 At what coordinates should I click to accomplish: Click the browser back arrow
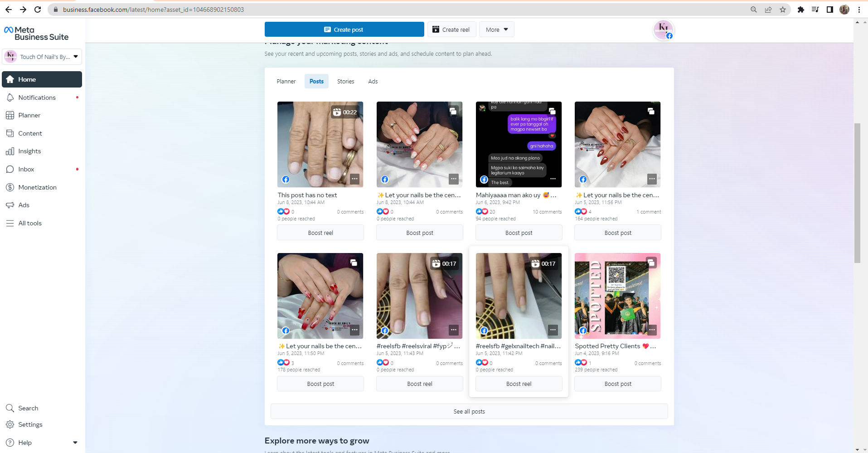coord(9,10)
